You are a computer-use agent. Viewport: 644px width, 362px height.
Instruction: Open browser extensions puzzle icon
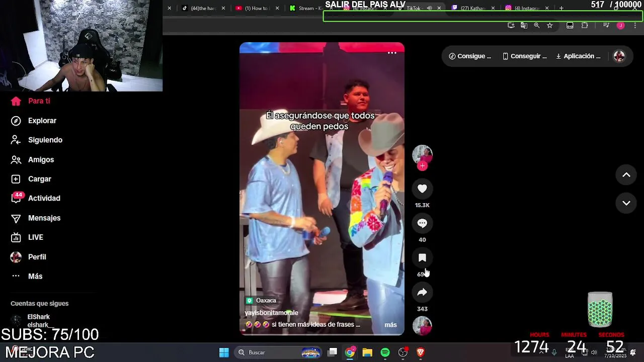(x=585, y=25)
